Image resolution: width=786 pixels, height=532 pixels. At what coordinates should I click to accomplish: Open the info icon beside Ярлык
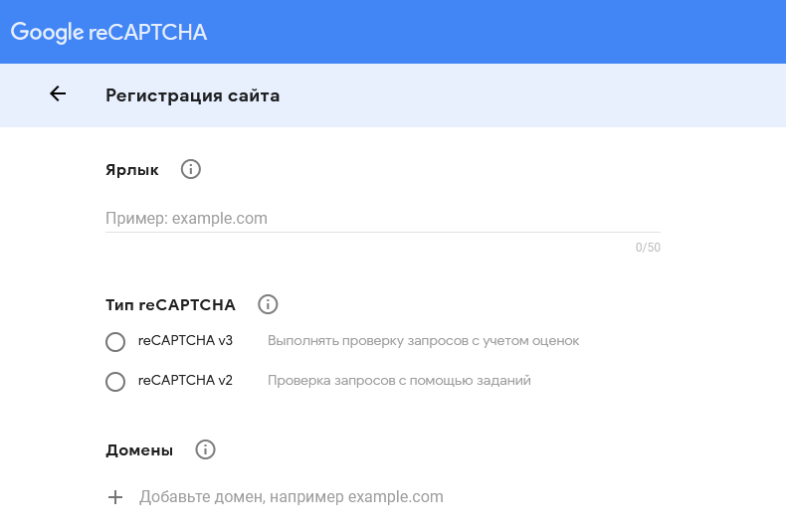click(x=190, y=169)
